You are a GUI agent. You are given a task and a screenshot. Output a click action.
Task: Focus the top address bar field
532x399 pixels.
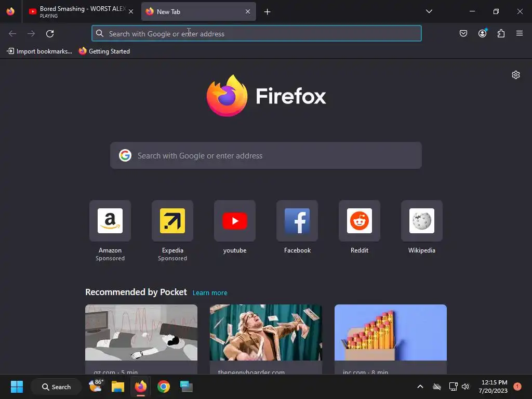coord(257,34)
